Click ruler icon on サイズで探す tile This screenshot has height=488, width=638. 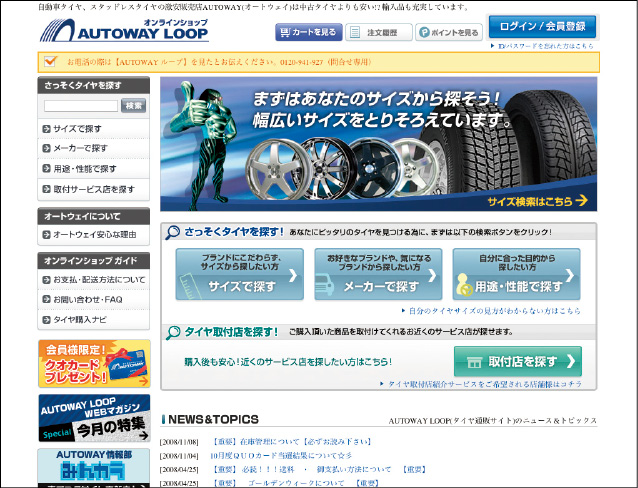(190, 287)
